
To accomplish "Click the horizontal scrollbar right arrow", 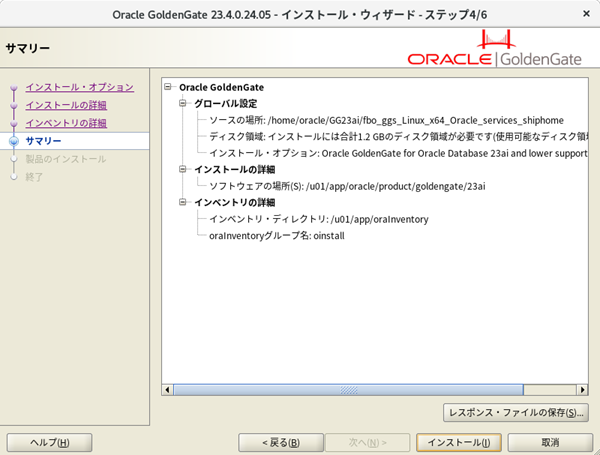I will pyautogui.click(x=582, y=390).
